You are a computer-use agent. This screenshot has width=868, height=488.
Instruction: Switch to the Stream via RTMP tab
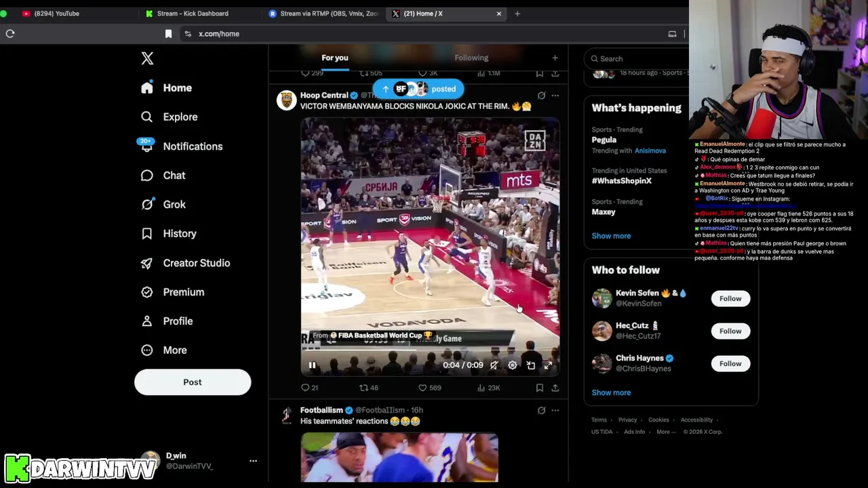(325, 14)
